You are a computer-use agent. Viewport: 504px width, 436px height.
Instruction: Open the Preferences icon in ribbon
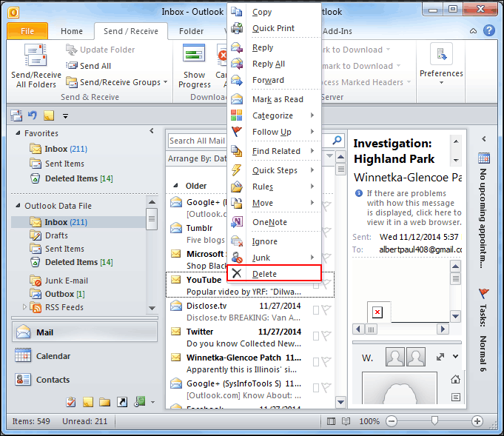(x=441, y=54)
